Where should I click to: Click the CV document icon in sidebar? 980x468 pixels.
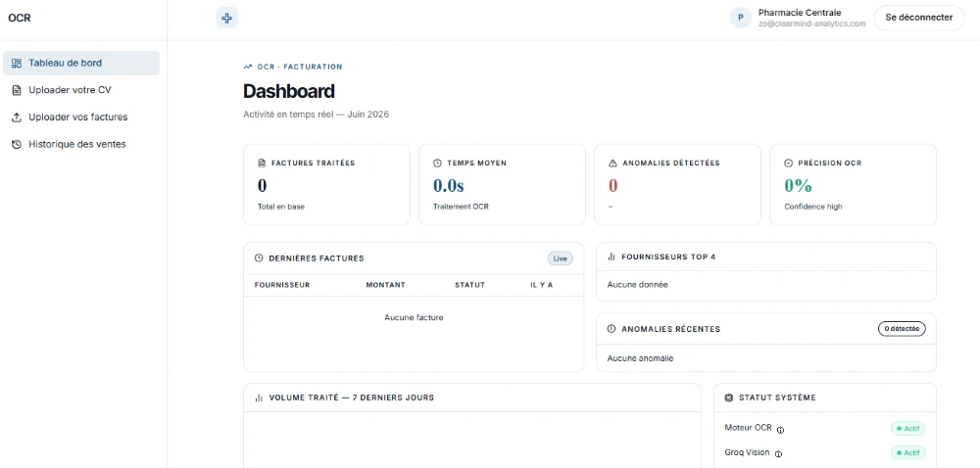click(x=17, y=90)
